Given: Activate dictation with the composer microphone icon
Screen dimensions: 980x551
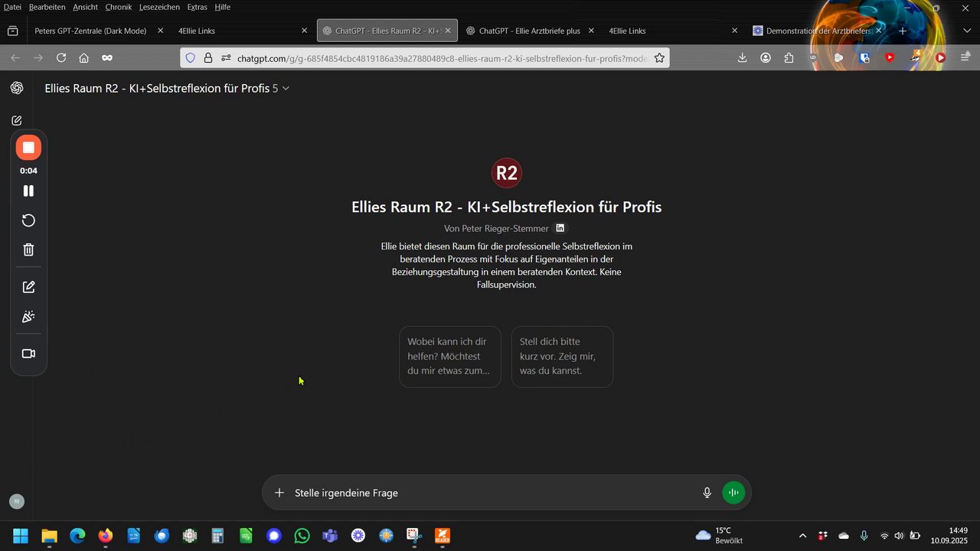Looking at the screenshot, I should [707, 493].
